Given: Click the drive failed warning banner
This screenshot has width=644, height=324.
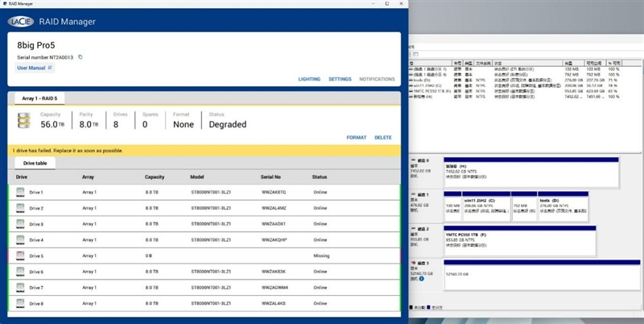Looking at the screenshot, I should pyautogui.click(x=204, y=151).
